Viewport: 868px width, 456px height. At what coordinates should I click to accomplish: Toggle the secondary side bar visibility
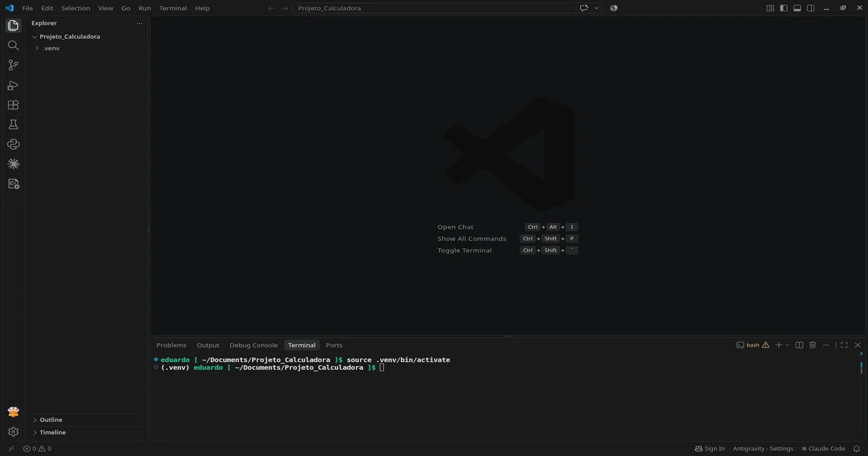click(810, 8)
